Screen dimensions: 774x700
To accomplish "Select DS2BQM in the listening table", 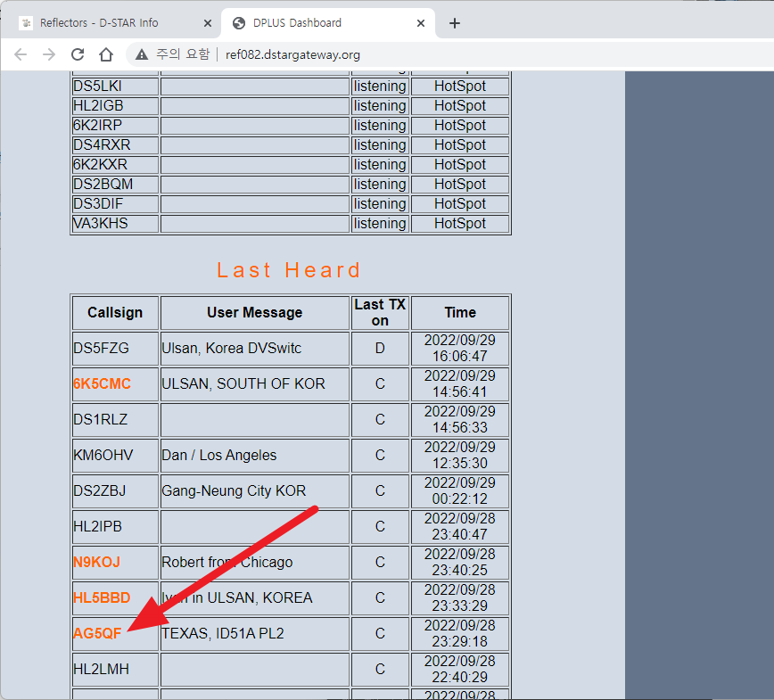I will click(103, 184).
